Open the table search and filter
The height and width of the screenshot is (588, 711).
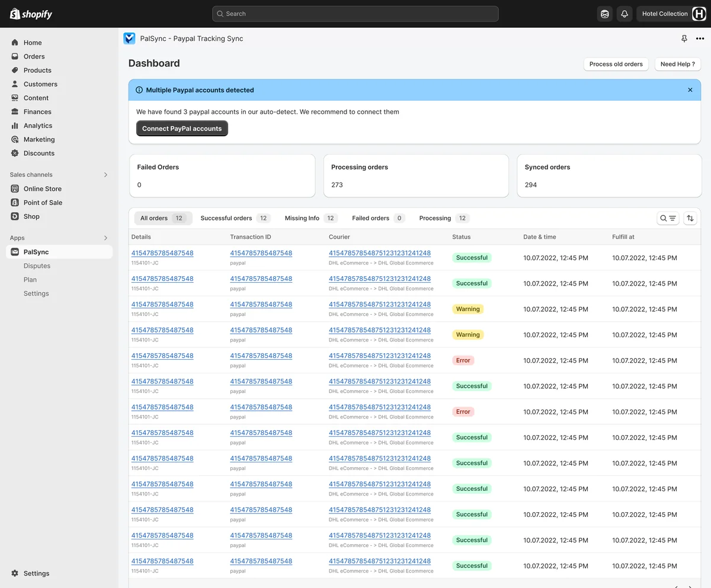click(x=668, y=218)
